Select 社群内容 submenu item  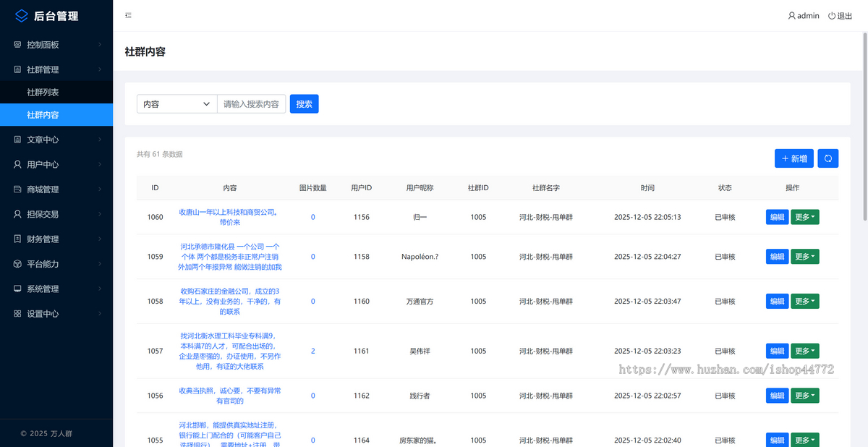point(43,115)
